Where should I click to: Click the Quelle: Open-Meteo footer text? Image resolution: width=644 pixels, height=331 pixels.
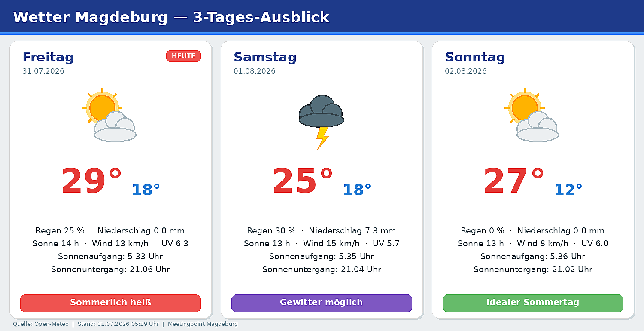tap(41, 324)
